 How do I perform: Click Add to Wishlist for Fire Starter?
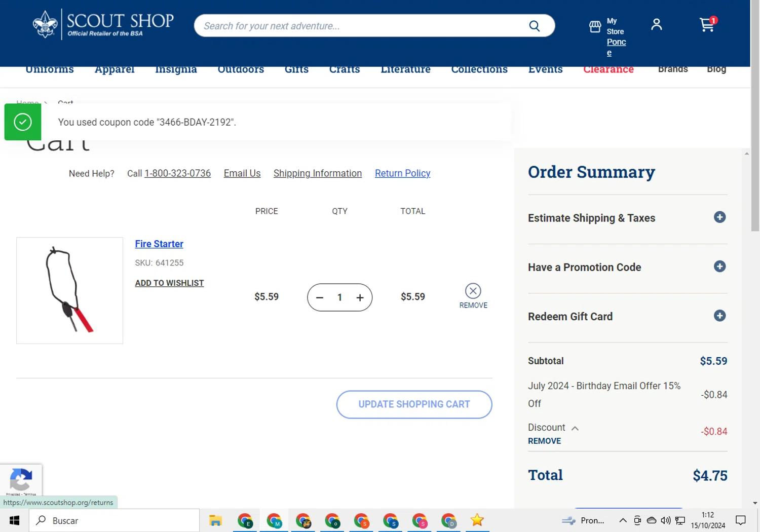(169, 283)
